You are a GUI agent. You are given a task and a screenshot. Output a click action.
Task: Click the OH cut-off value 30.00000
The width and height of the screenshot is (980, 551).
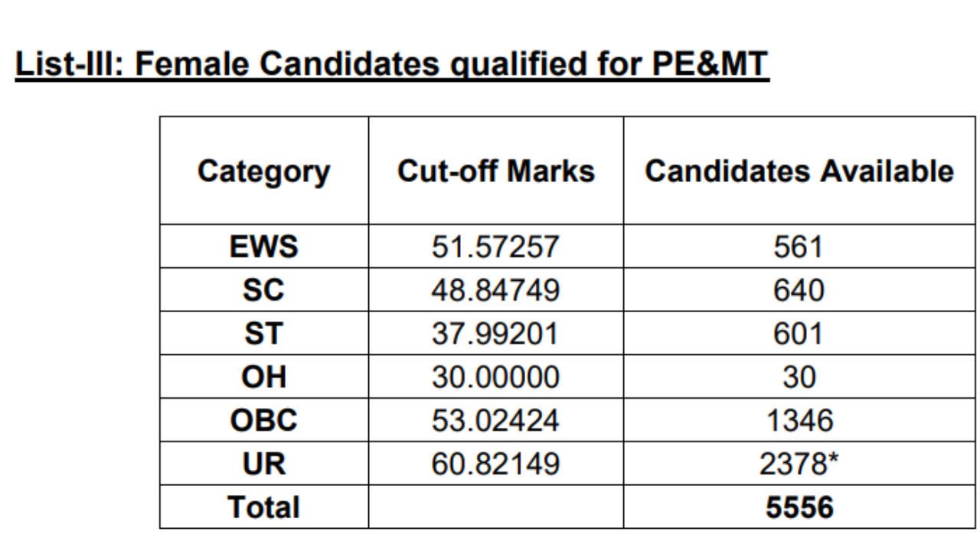coord(495,377)
